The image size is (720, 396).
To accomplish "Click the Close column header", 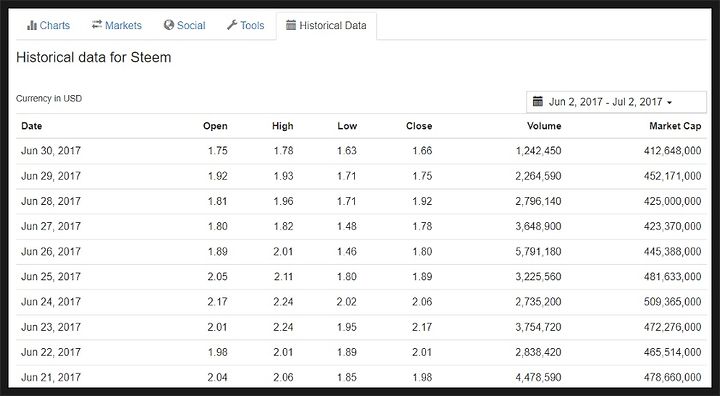I will (x=419, y=126).
